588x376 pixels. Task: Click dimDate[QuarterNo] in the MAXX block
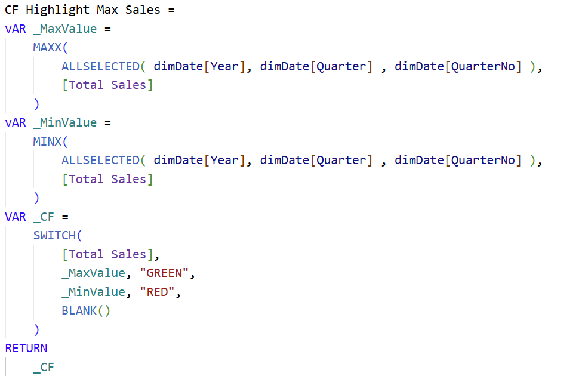coord(458,67)
